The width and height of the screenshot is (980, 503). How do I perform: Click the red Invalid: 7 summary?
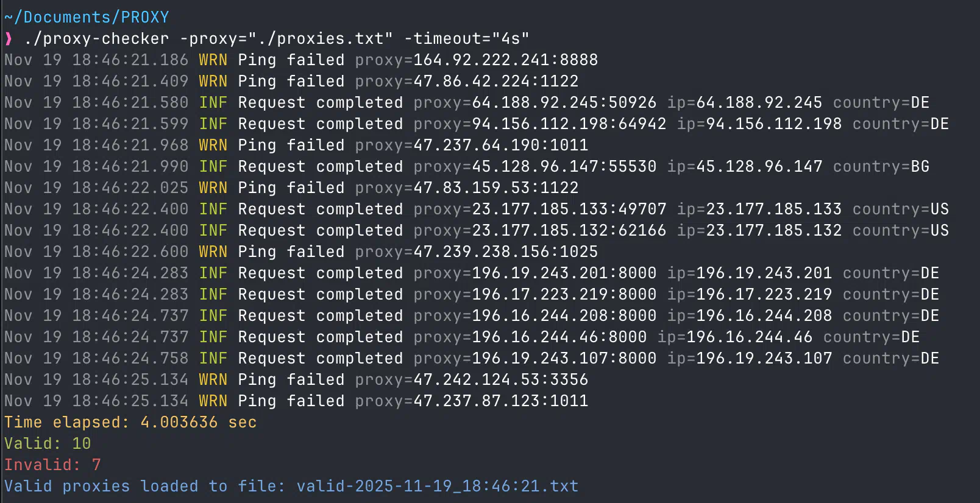tap(52, 465)
